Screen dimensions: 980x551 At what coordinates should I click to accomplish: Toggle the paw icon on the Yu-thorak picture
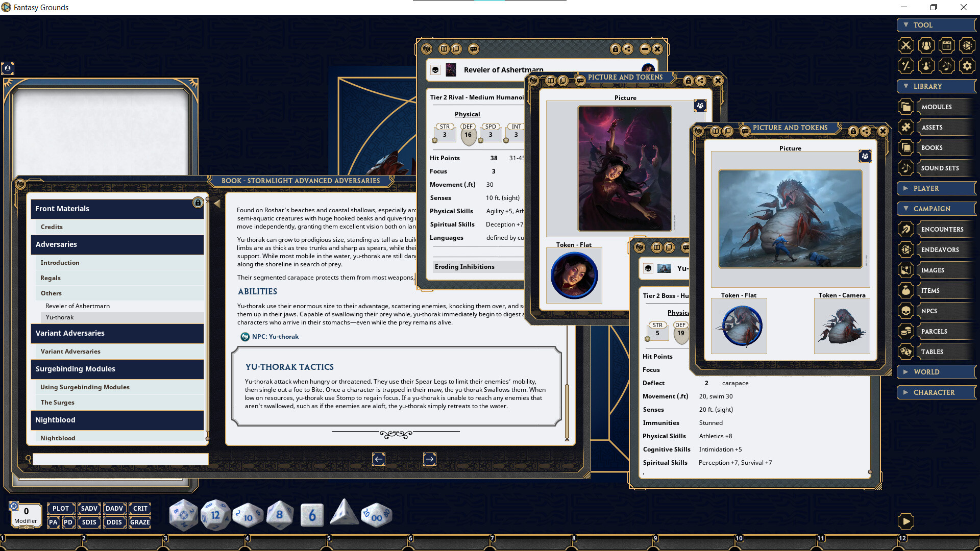click(865, 156)
